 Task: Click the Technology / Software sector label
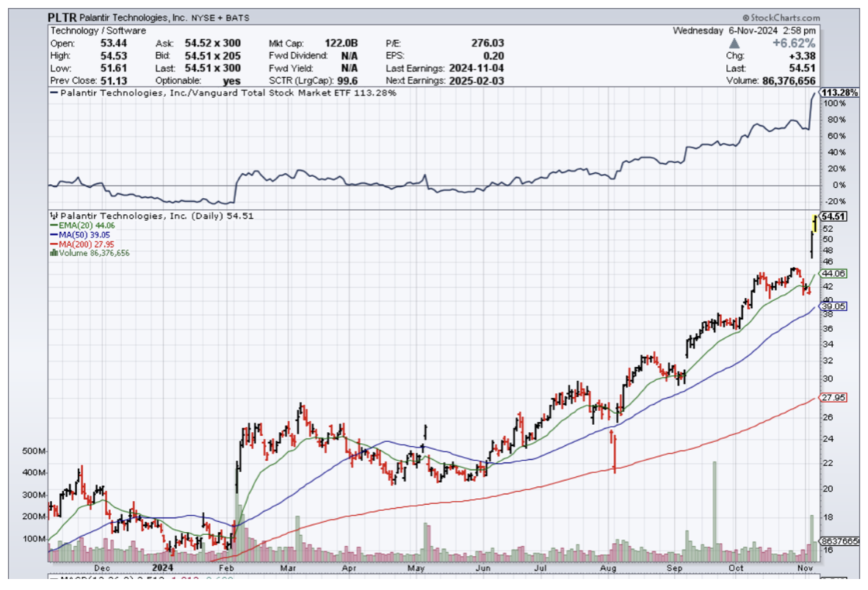pos(98,31)
